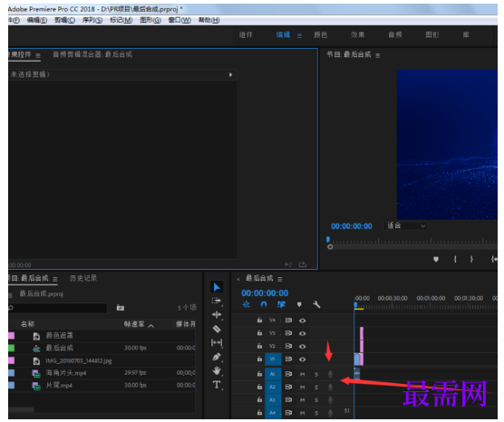Switch to 颜色 workspace
The width and height of the screenshot is (504, 422).
point(321,34)
